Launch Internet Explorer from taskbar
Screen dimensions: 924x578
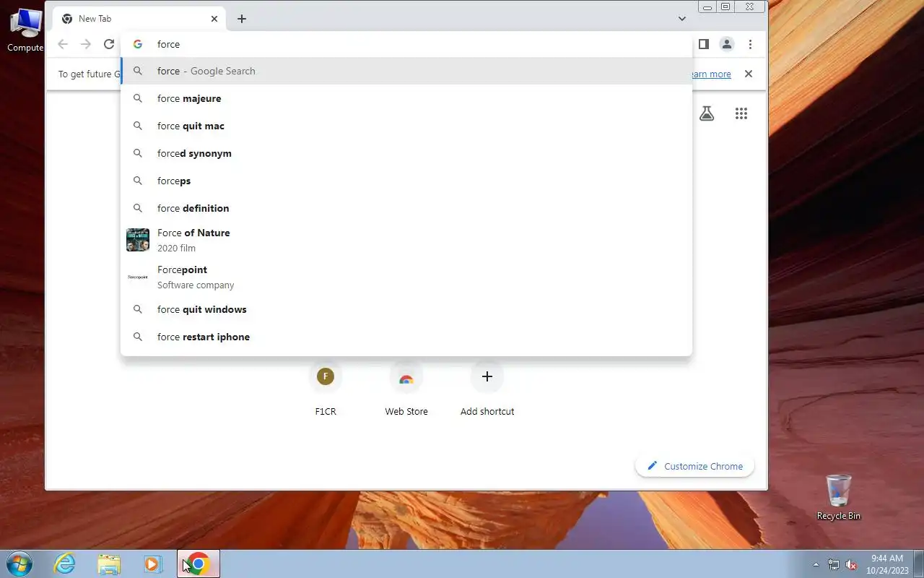(x=65, y=564)
